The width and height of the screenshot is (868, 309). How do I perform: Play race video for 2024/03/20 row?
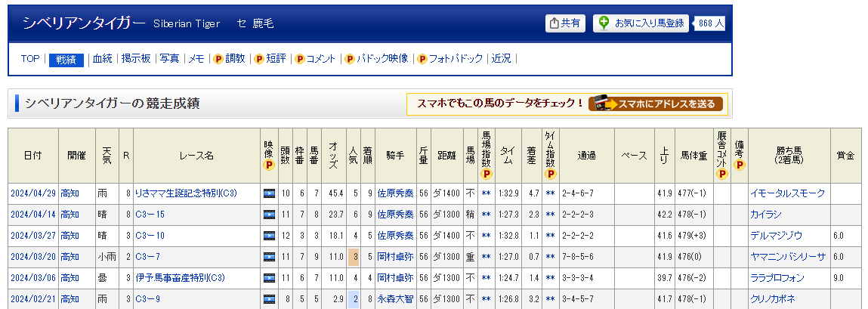269,256
